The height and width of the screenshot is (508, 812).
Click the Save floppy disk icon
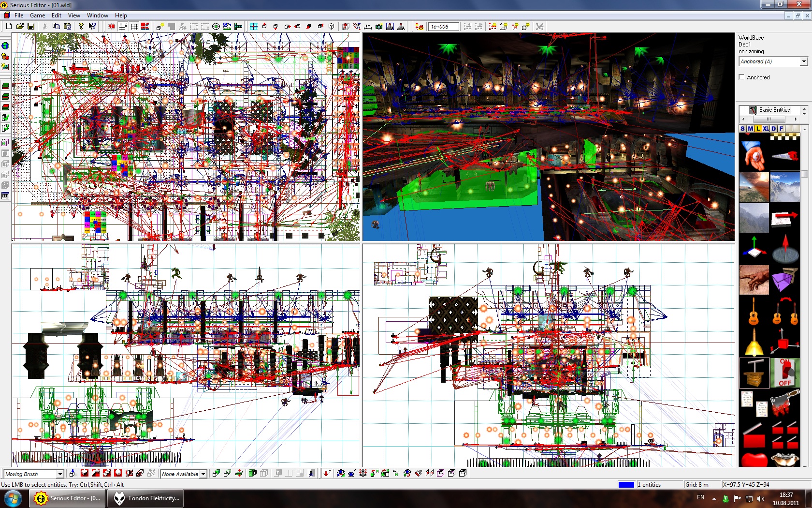click(x=31, y=26)
